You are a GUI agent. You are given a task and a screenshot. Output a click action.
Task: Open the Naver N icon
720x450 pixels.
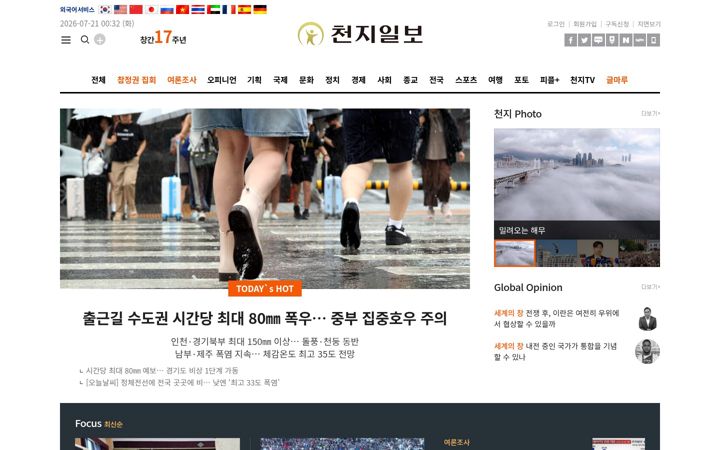[626, 40]
